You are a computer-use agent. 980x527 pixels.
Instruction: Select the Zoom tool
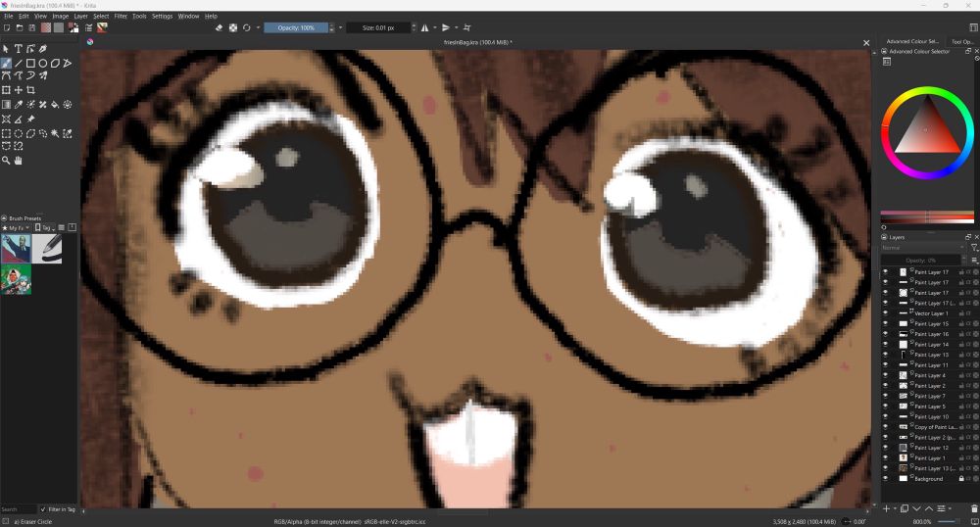(6, 161)
